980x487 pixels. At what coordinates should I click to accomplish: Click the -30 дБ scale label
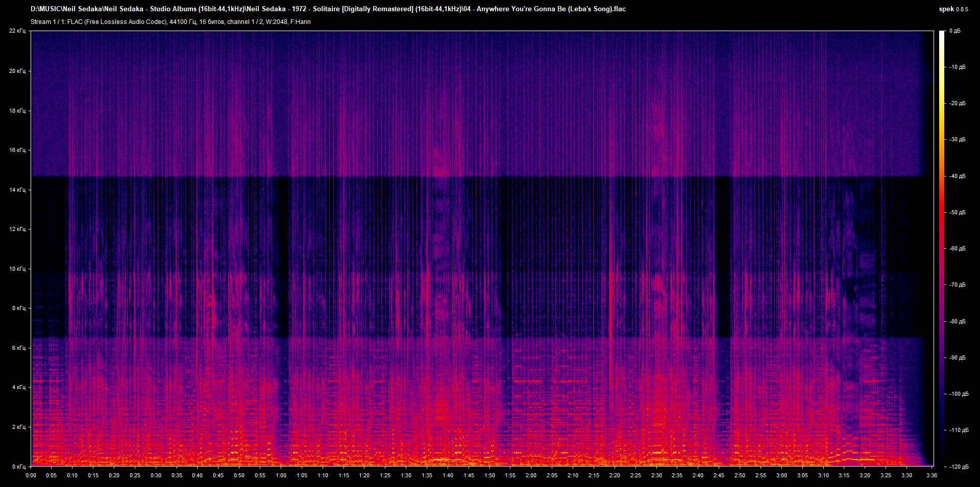957,140
